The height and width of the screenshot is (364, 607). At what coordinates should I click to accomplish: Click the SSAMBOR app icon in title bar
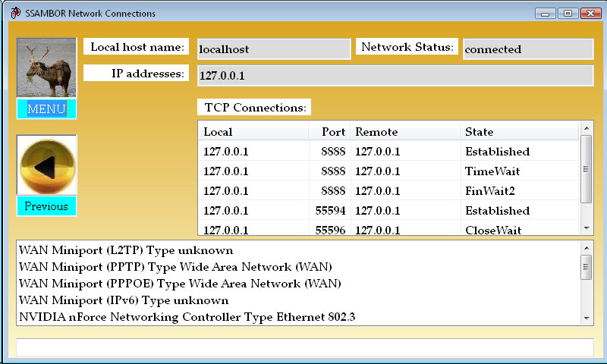(14, 14)
